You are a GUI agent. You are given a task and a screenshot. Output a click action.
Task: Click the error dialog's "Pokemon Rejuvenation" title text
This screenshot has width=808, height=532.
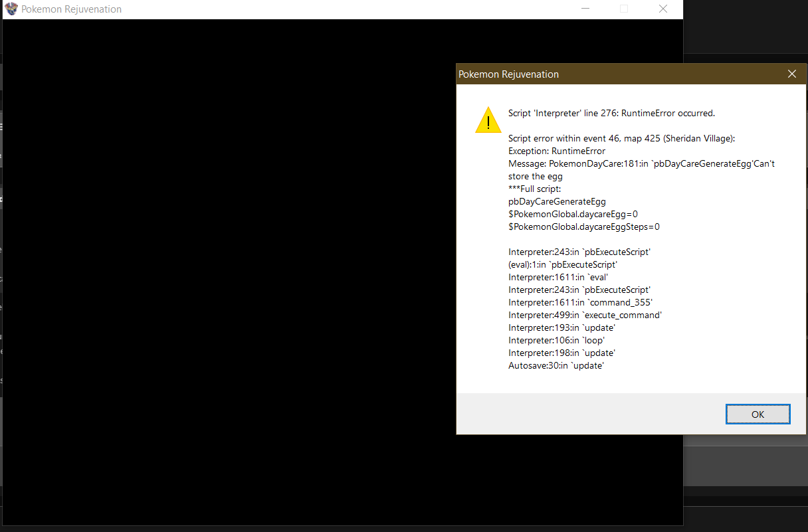pyautogui.click(x=509, y=74)
